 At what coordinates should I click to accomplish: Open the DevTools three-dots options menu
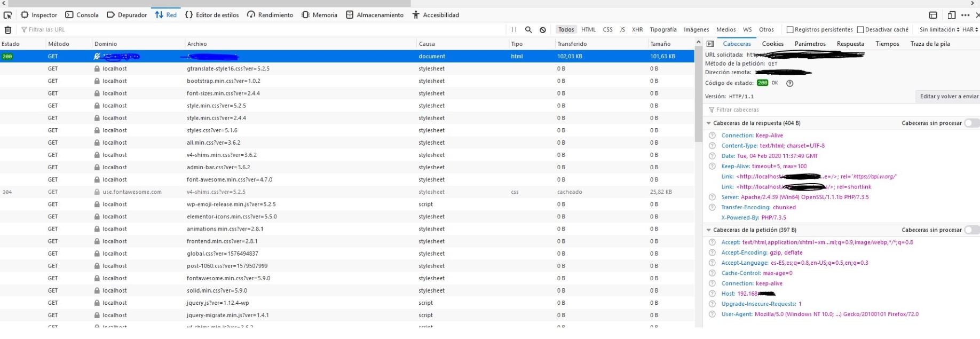tap(965, 15)
